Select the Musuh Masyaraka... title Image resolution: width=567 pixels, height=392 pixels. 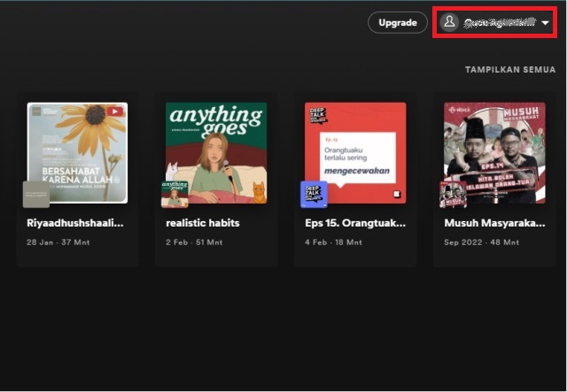point(494,223)
